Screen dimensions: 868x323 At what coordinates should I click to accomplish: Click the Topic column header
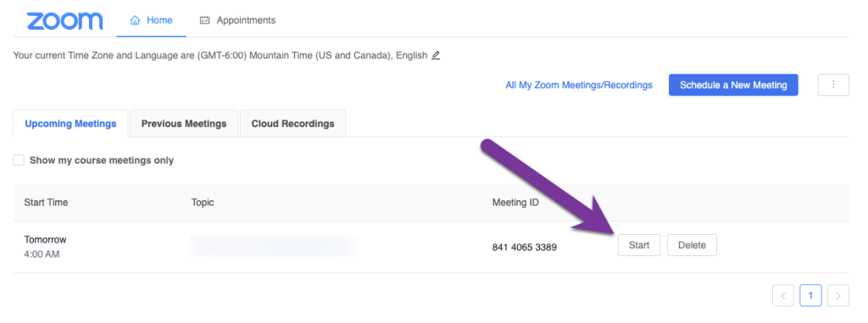coord(203,203)
